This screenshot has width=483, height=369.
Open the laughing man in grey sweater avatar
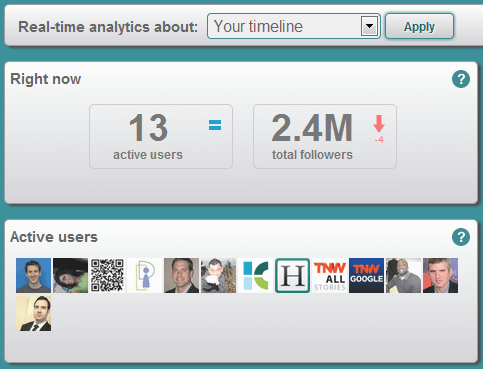pyautogui.click(x=403, y=275)
